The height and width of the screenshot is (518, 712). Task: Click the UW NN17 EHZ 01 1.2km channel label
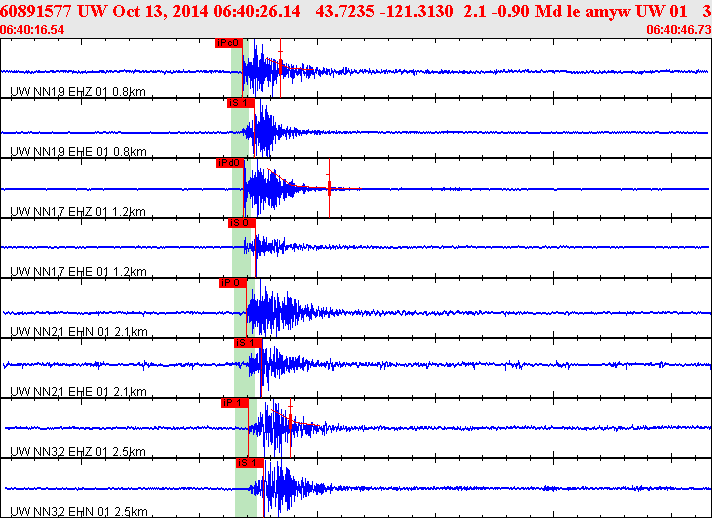pyautogui.click(x=78, y=212)
